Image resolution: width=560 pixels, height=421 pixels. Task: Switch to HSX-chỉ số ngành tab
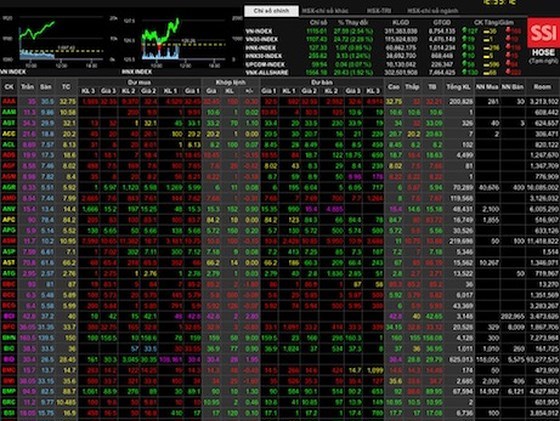432,11
